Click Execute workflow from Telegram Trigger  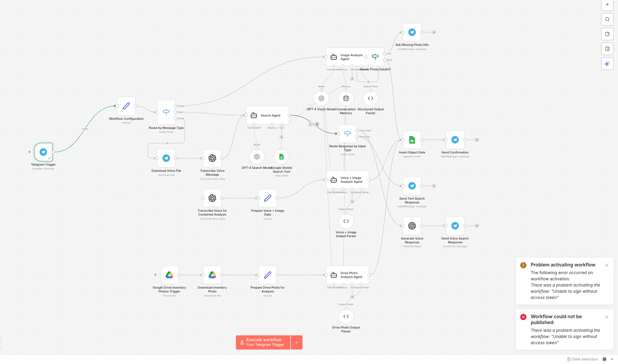(263, 342)
